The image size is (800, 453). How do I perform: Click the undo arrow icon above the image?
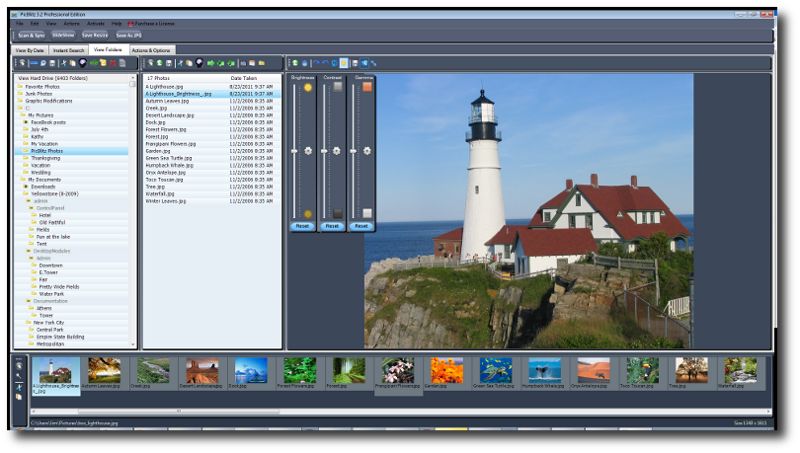[x=315, y=63]
